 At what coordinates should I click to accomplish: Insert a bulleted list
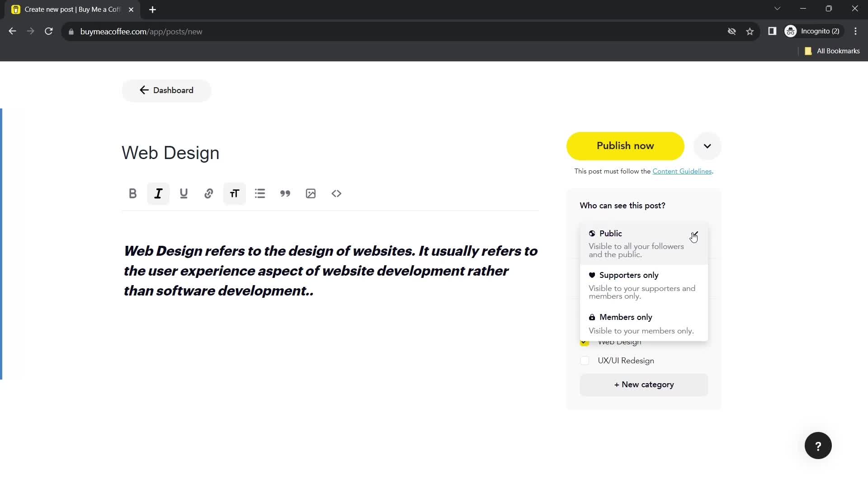[260, 193]
